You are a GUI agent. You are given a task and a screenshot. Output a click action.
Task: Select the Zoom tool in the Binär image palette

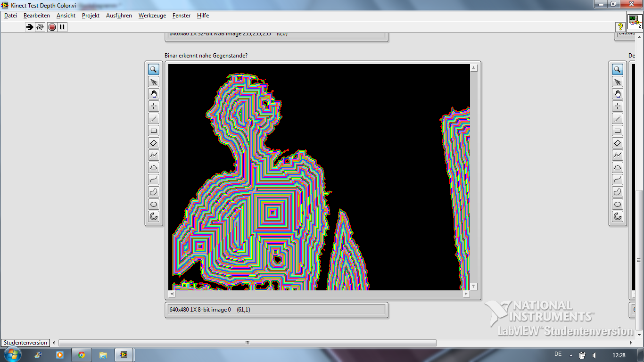154,69
